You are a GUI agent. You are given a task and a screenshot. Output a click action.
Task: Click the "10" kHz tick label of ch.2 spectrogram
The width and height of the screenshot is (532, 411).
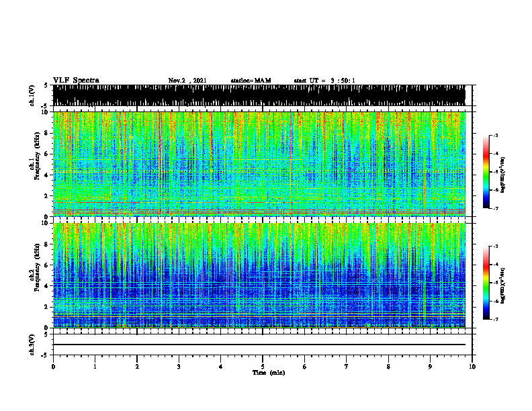click(45, 223)
